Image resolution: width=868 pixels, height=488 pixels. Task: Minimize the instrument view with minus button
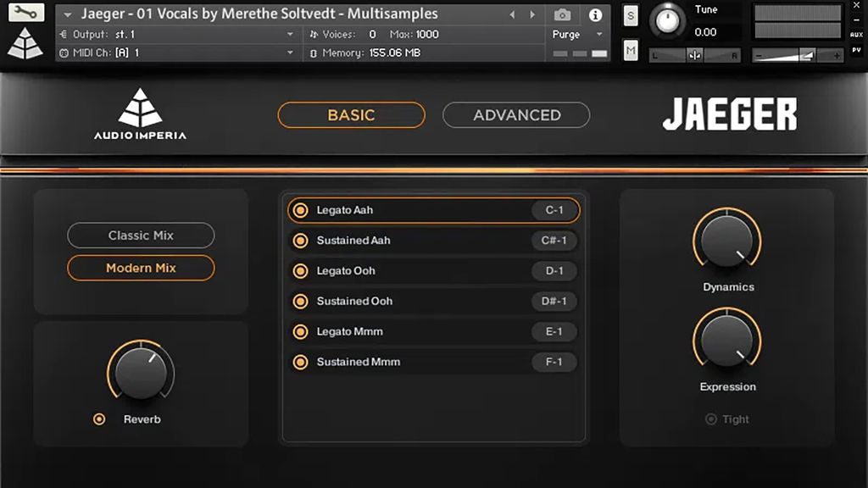pos(856,20)
